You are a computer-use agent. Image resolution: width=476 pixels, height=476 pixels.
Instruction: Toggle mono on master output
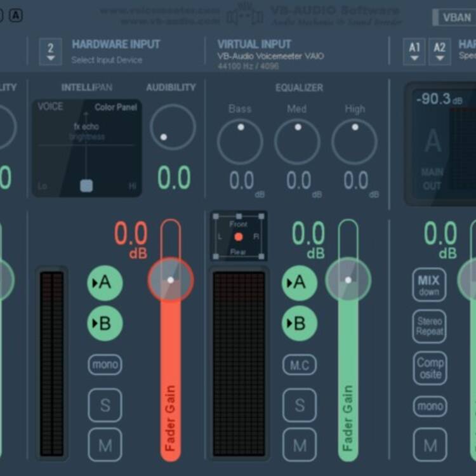click(430, 406)
